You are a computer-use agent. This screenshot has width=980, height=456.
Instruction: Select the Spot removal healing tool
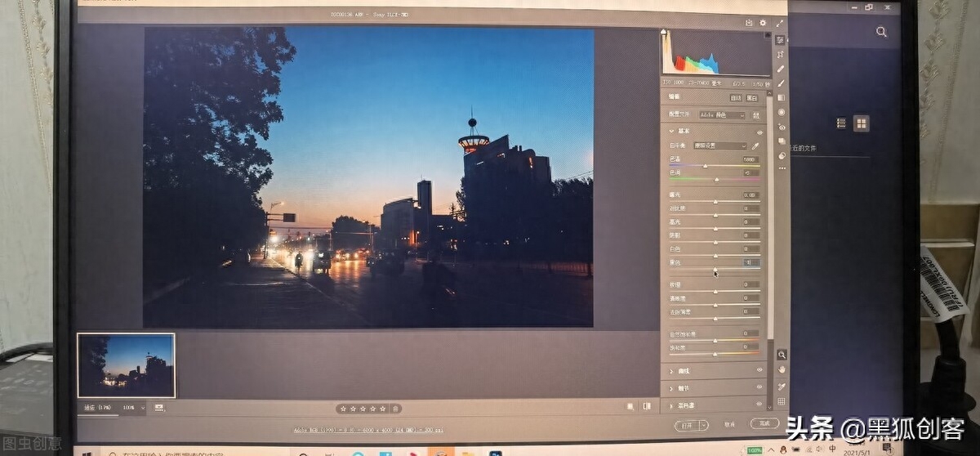click(x=781, y=69)
